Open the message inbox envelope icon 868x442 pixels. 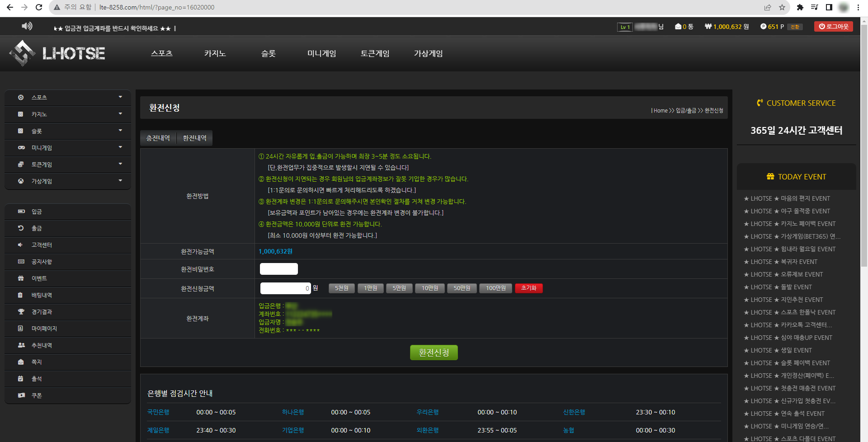[x=678, y=27]
